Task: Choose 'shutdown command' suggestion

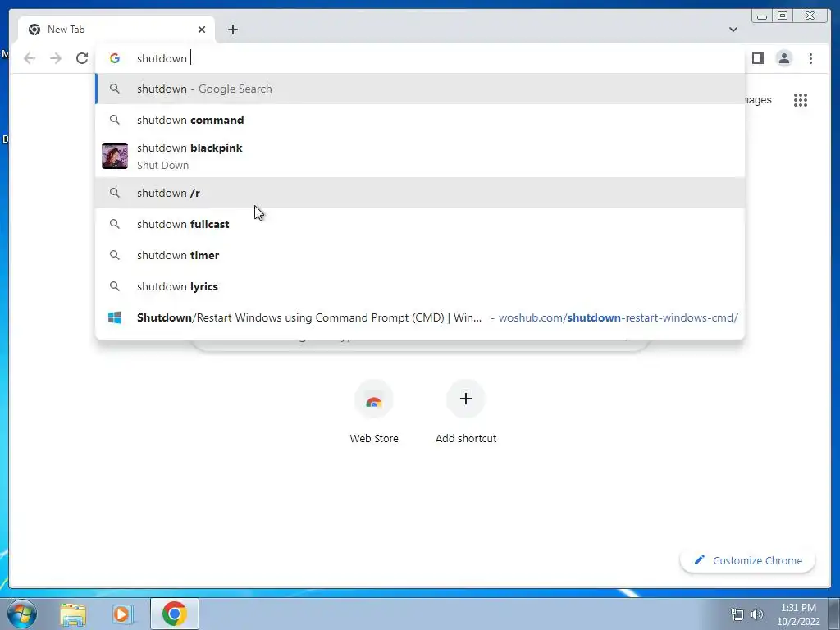Action: click(420, 120)
